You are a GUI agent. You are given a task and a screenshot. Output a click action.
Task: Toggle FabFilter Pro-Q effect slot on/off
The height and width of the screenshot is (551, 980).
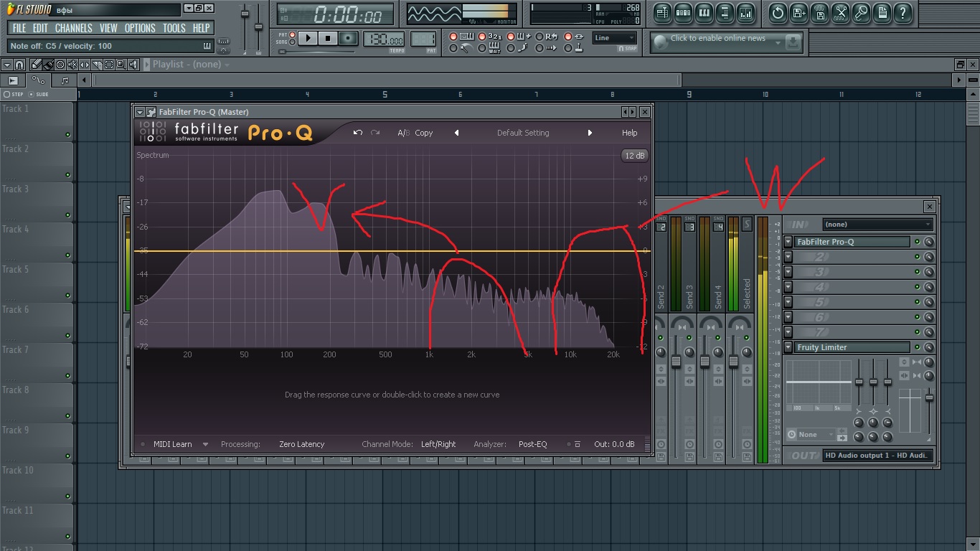pos(917,242)
